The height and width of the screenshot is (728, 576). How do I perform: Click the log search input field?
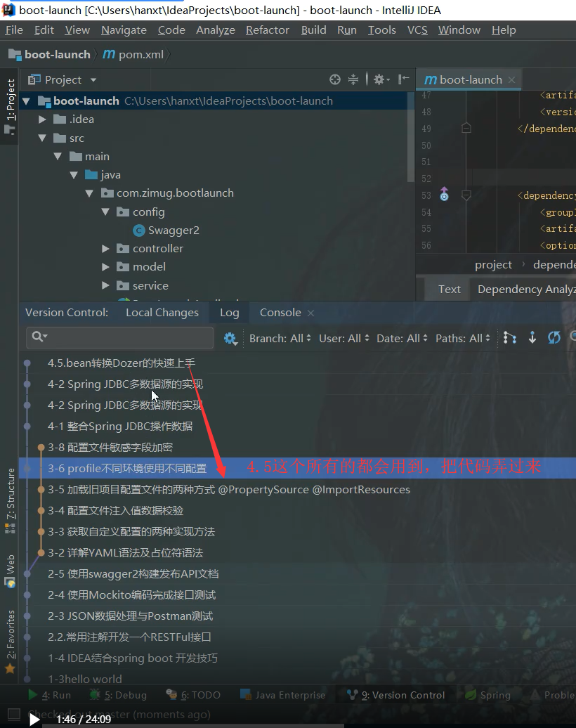119,337
